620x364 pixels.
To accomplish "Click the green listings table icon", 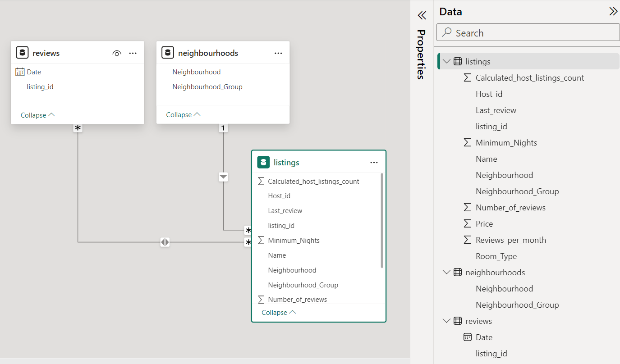I will click(x=263, y=162).
